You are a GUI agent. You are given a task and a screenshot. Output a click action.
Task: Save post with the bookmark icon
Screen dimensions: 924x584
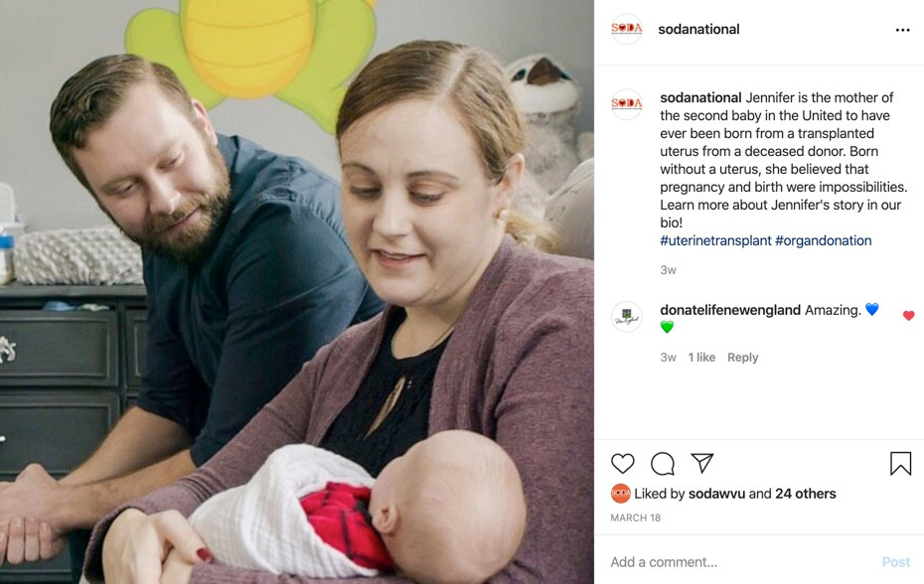coord(900,464)
